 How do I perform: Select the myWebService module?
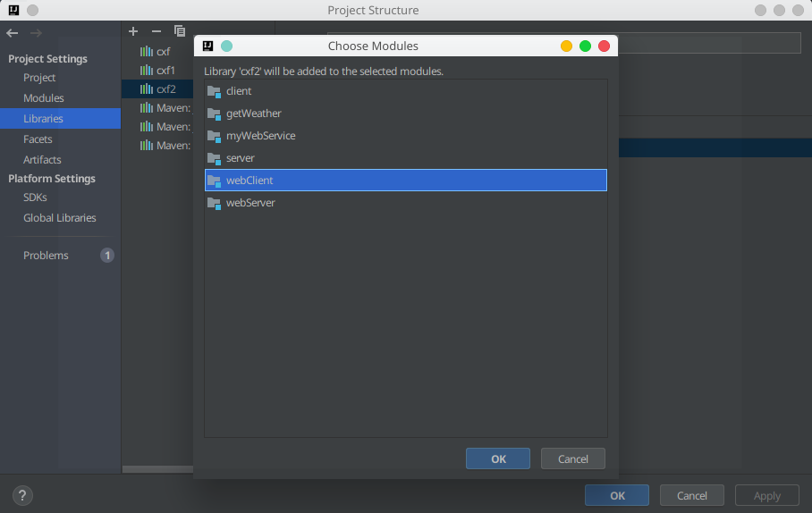coord(405,136)
